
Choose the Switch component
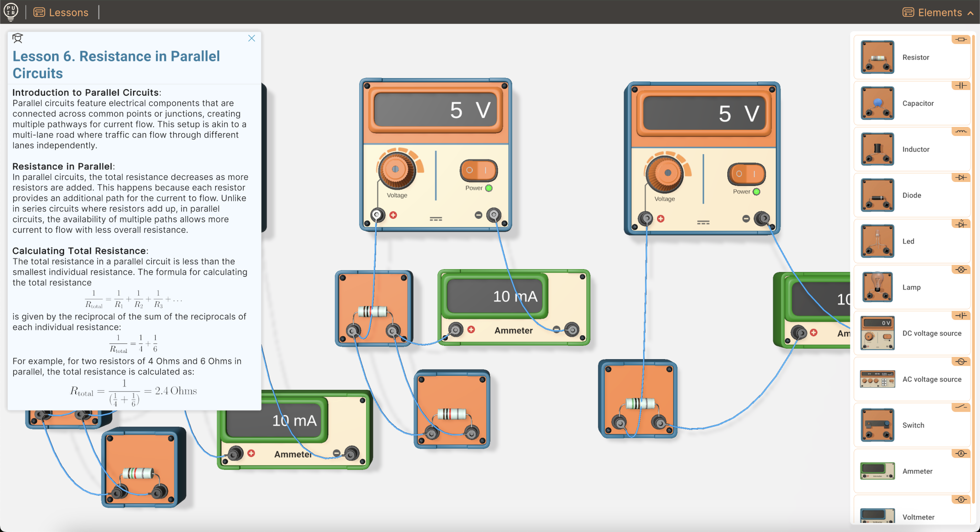877,425
